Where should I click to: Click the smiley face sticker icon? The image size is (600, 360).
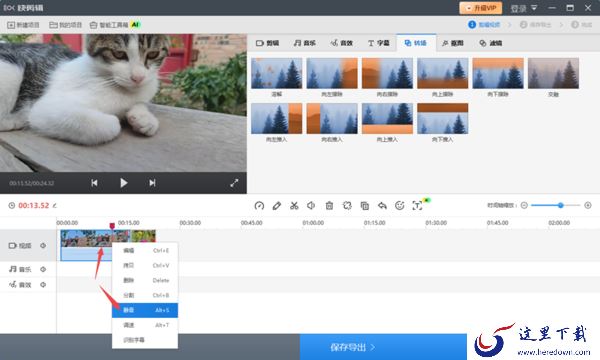tap(399, 206)
